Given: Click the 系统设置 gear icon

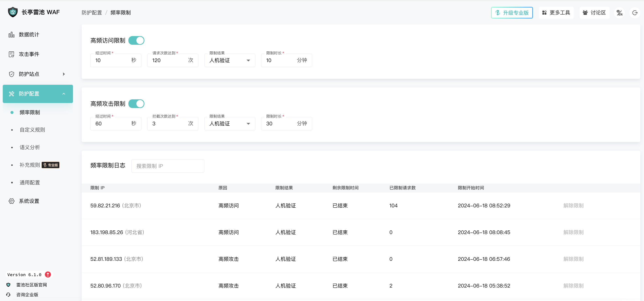Looking at the screenshot, I should click(x=11, y=201).
